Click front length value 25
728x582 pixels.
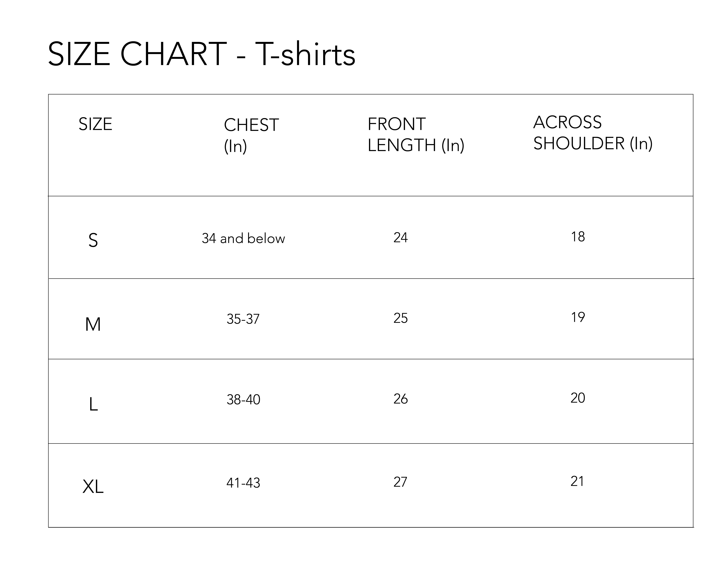(x=400, y=318)
